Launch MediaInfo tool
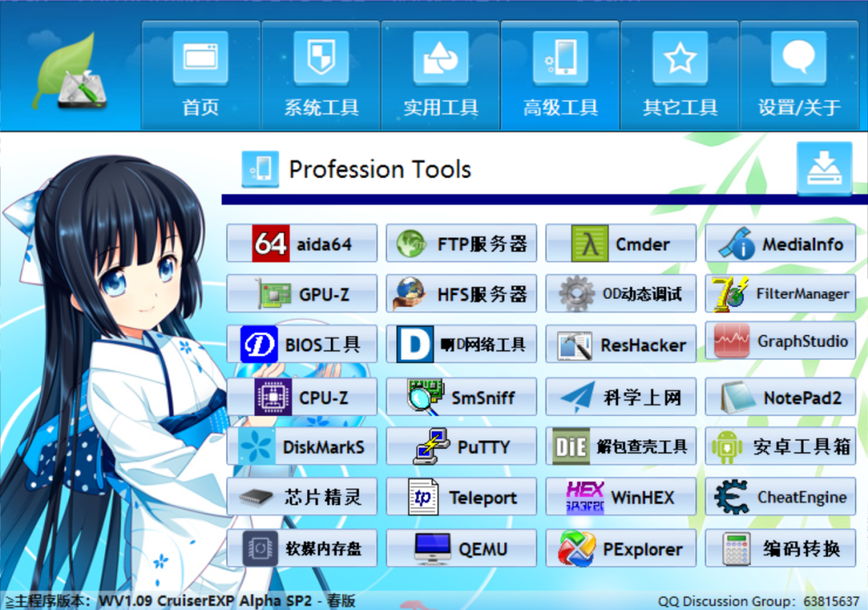The image size is (868, 610). [780, 243]
